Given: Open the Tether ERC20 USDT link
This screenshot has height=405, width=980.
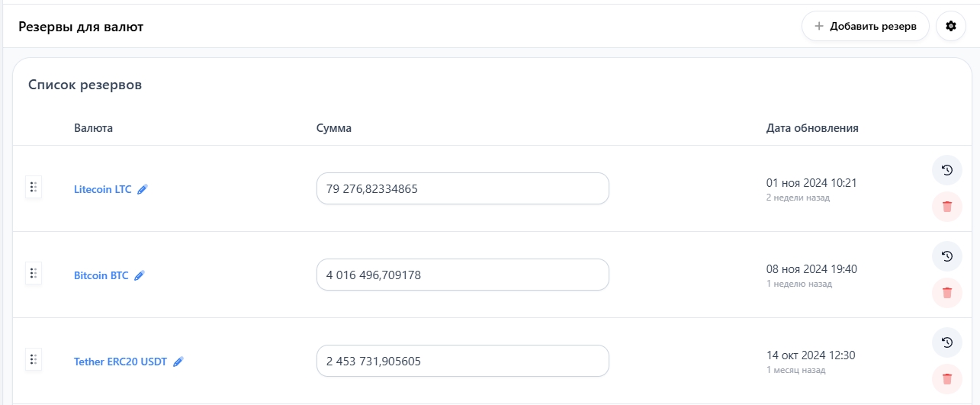Looking at the screenshot, I should (x=121, y=362).
